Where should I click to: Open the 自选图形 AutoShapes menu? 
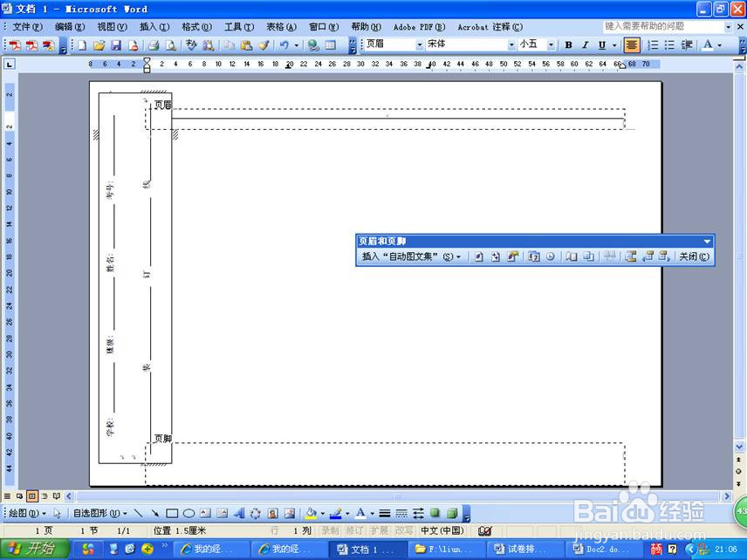pos(100,513)
